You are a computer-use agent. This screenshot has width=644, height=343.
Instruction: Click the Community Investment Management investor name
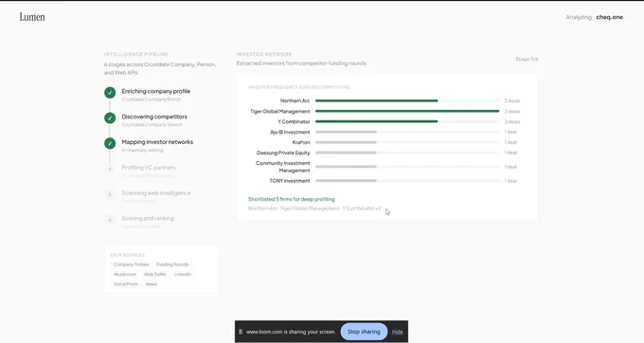(x=282, y=167)
